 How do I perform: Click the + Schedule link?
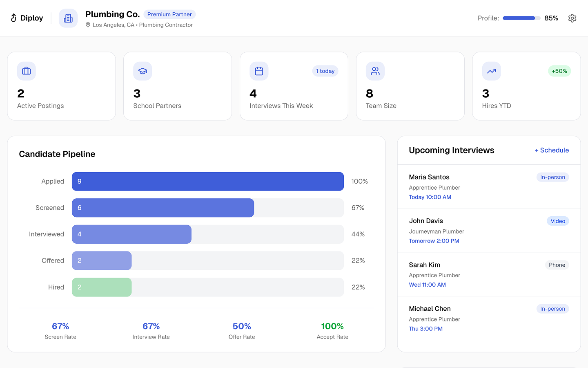(551, 150)
